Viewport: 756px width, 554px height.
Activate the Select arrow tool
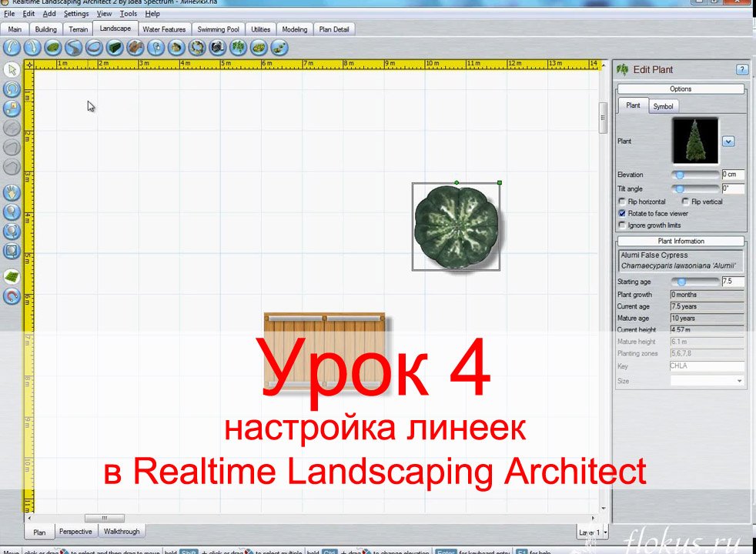(x=12, y=70)
